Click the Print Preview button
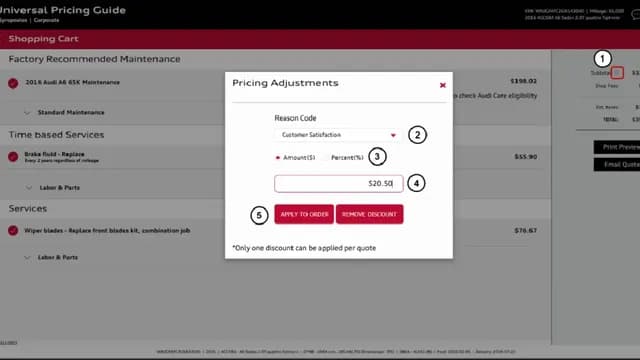Viewport: 640px width, 360px height. [x=617, y=147]
